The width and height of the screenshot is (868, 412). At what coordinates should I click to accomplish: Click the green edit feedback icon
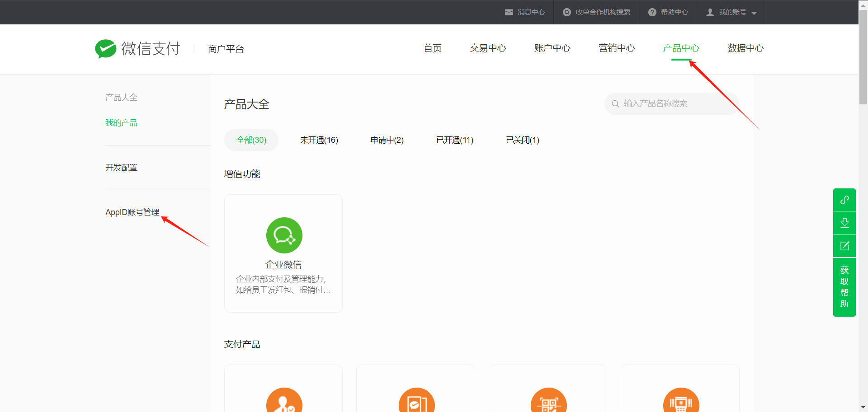click(844, 246)
